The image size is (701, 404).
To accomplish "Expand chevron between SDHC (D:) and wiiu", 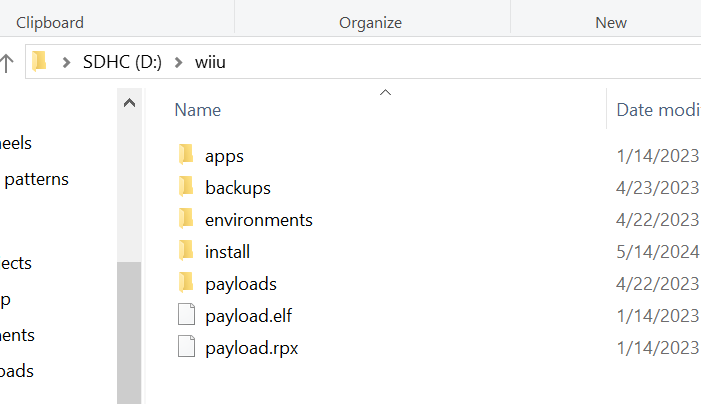I will coord(178,63).
